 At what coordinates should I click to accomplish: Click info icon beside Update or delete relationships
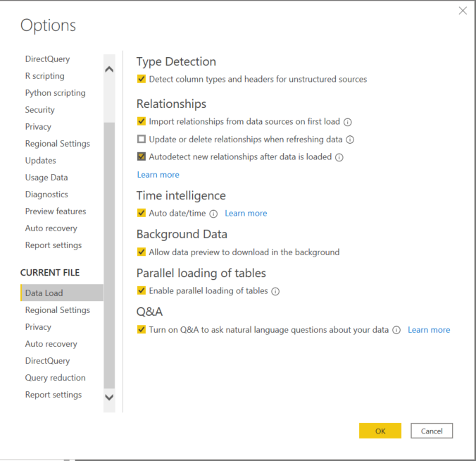[x=350, y=140]
